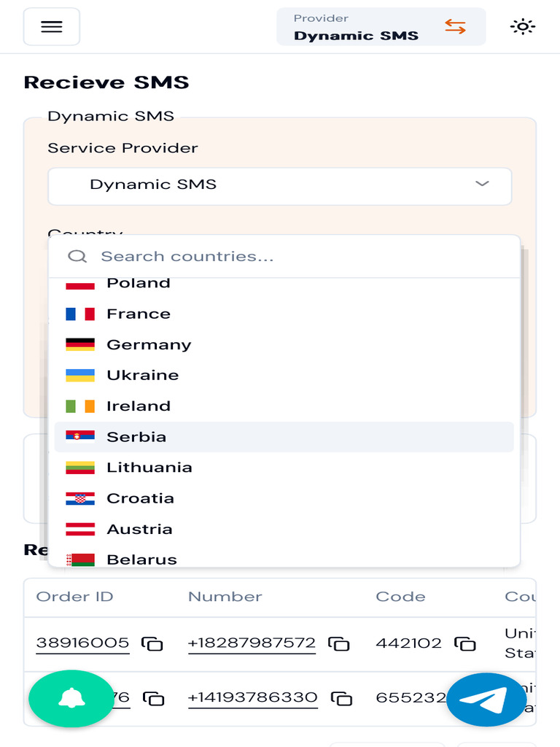Click the Ireland flag icon

point(80,406)
